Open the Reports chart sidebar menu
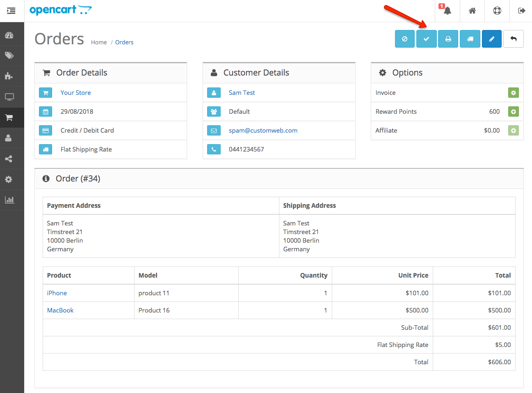This screenshot has width=532, height=393. [9, 200]
